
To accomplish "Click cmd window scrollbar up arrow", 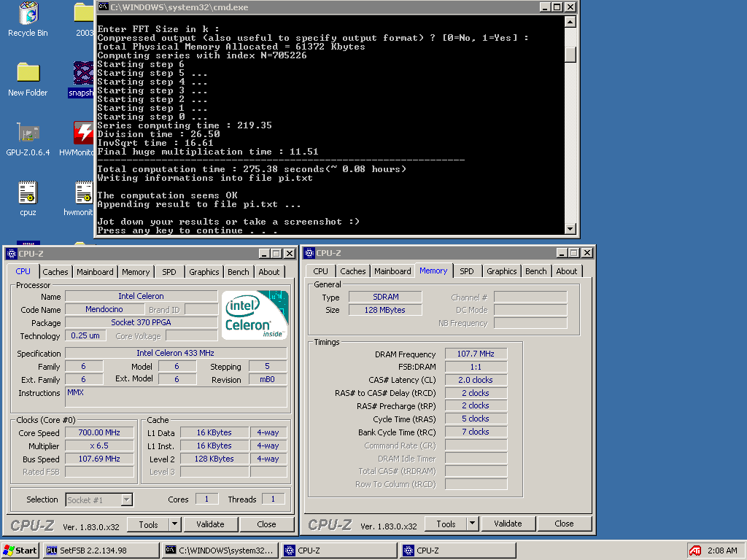I will (x=570, y=21).
